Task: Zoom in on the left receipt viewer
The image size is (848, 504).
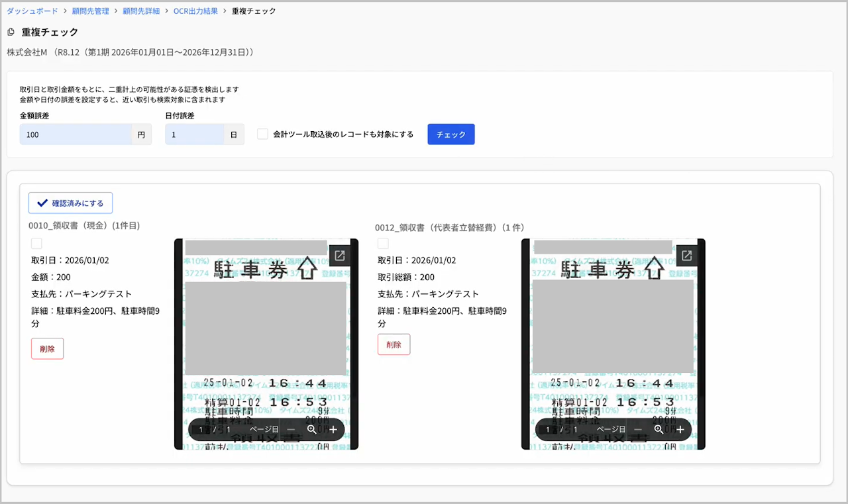Action: point(333,429)
